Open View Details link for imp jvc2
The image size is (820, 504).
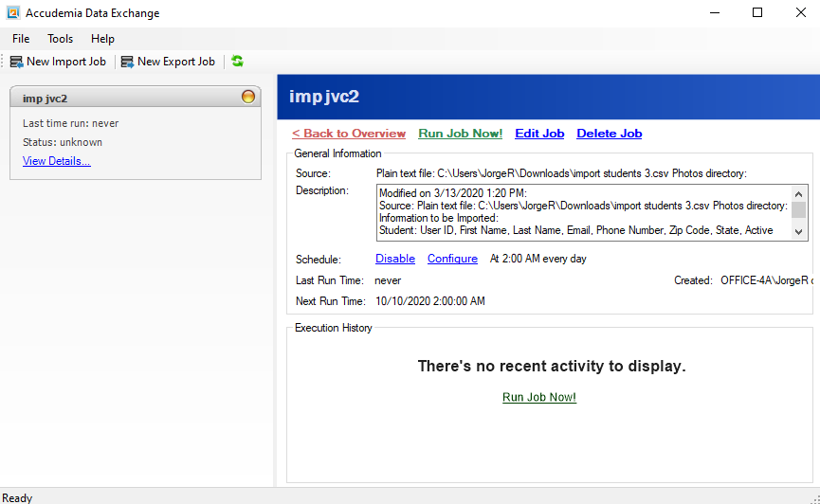pos(57,161)
